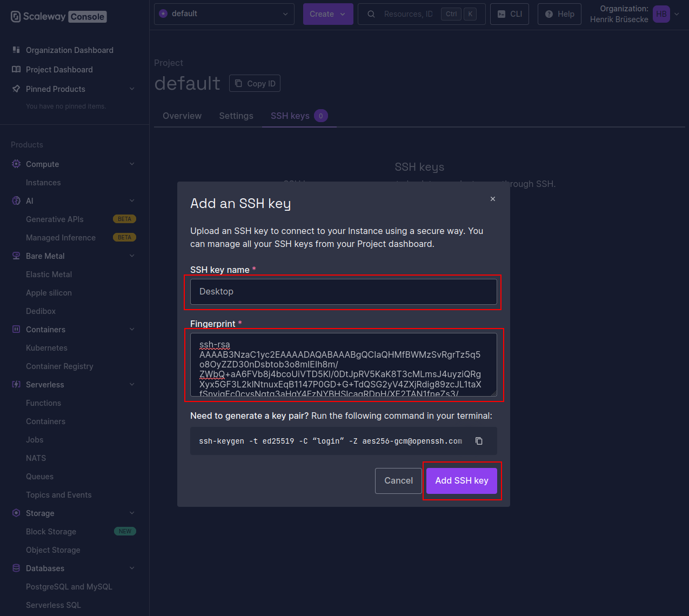
Task: Collapse the Bare Metal section
Action: coord(132,256)
